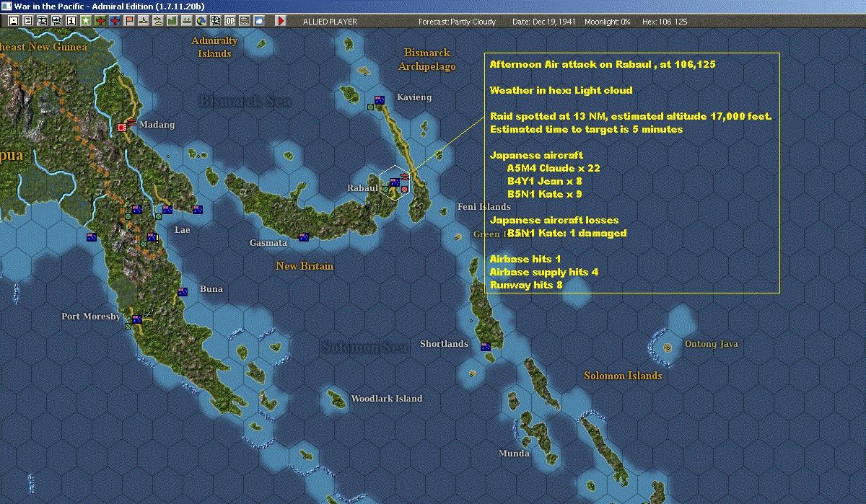
Task: Click the Hex: 106 125 status
Action: (664, 22)
